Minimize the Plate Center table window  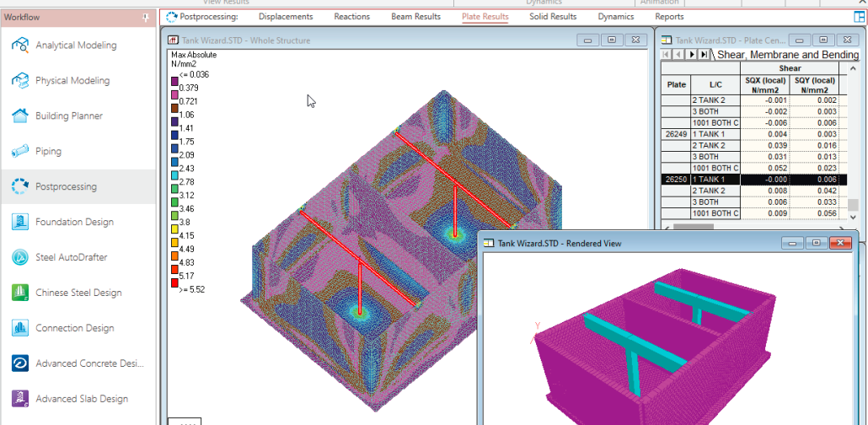coord(800,40)
